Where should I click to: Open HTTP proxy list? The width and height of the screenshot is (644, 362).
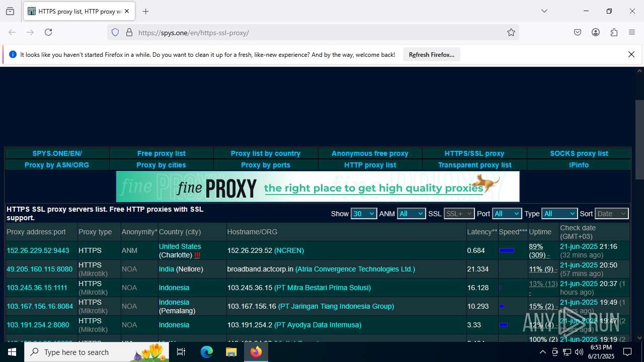[x=370, y=165]
